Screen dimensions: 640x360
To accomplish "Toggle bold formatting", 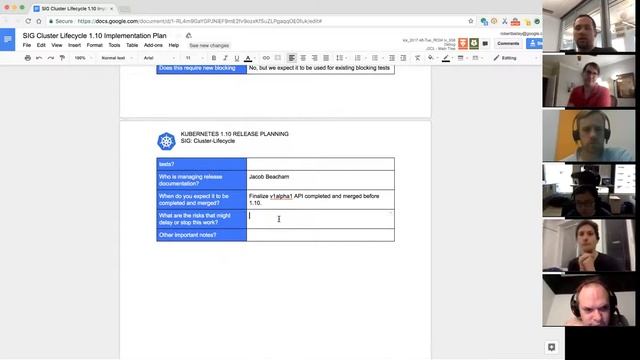I will tap(213, 58).
